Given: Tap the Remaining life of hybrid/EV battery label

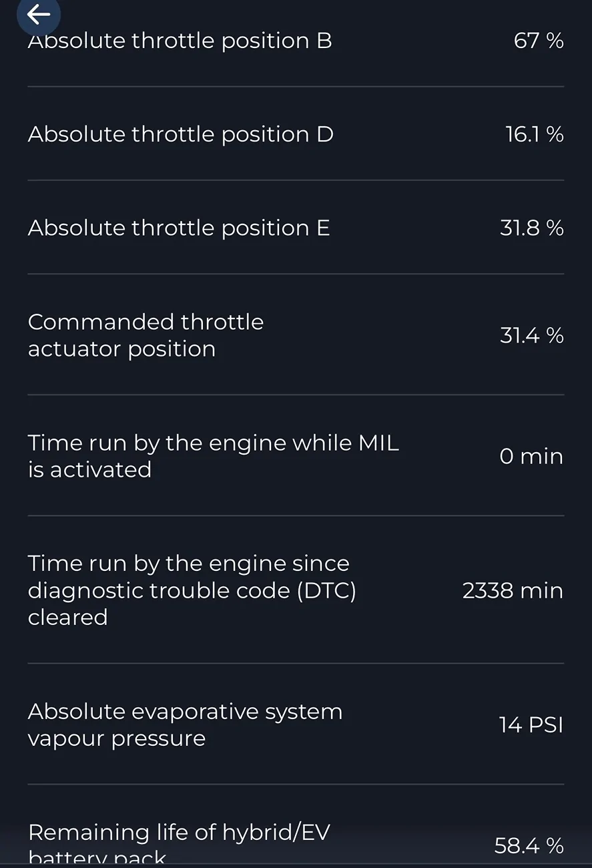Looking at the screenshot, I should pyautogui.click(x=179, y=843).
